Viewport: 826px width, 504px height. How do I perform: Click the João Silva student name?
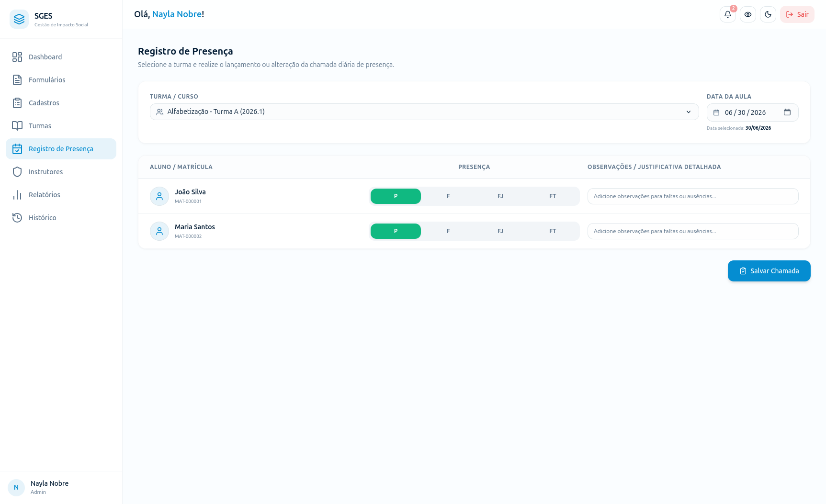[x=190, y=192]
